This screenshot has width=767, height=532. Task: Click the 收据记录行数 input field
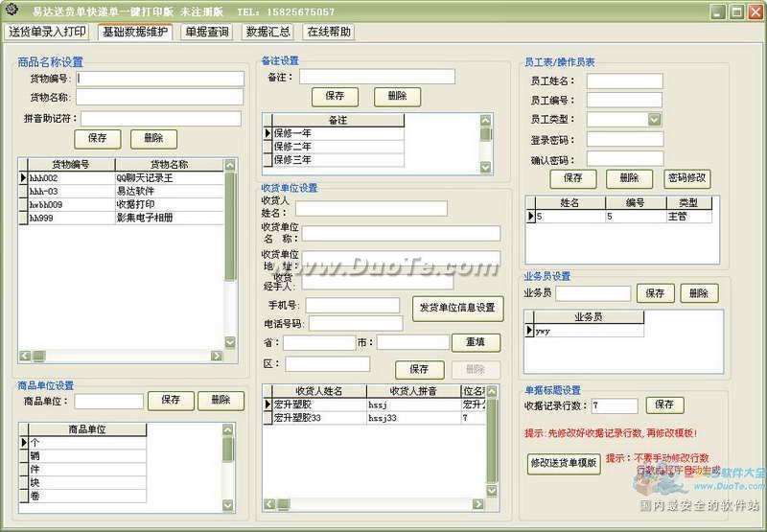pyautogui.click(x=615, y=405)
